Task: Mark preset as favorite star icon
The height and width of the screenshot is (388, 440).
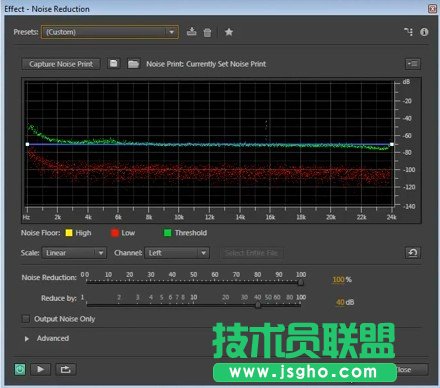Action: point(229,32)
